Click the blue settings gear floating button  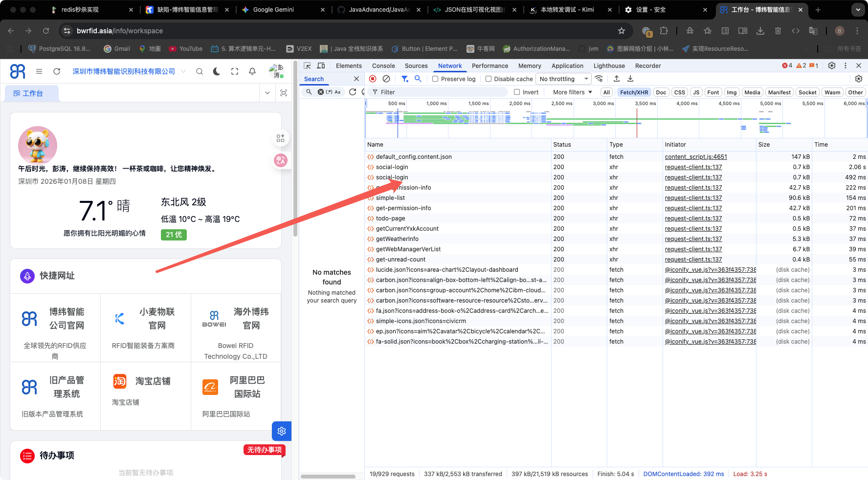(x=282, y=431)
